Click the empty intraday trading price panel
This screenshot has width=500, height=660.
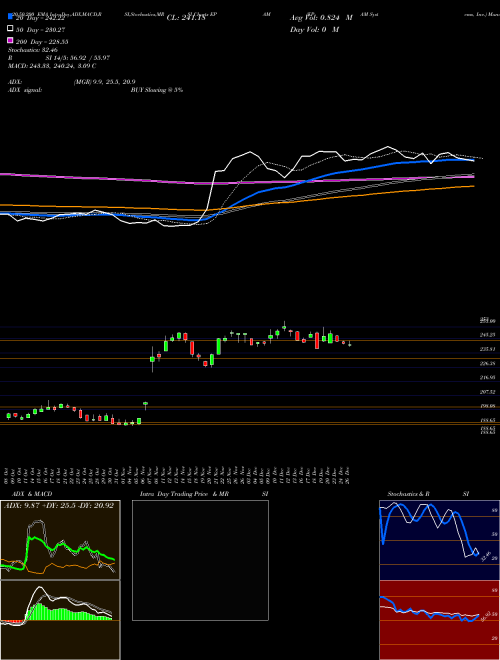point(200,560)
